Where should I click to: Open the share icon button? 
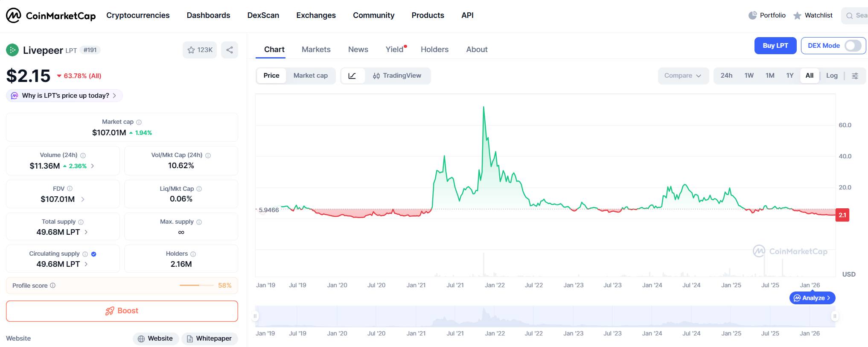(230, 50)
